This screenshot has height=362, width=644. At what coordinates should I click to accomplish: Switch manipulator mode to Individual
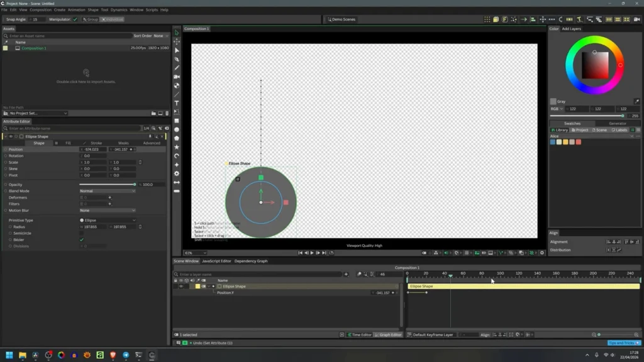pyautogui.click(x=113, y=19)
